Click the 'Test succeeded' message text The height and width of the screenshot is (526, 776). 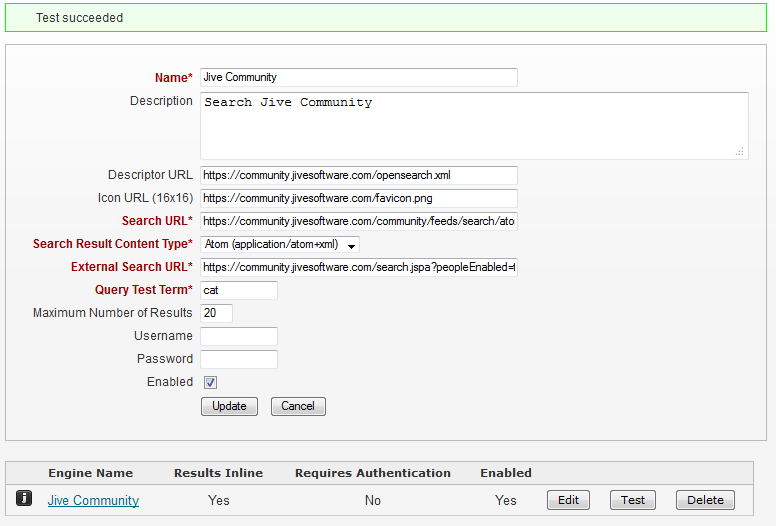pos(79,18)
